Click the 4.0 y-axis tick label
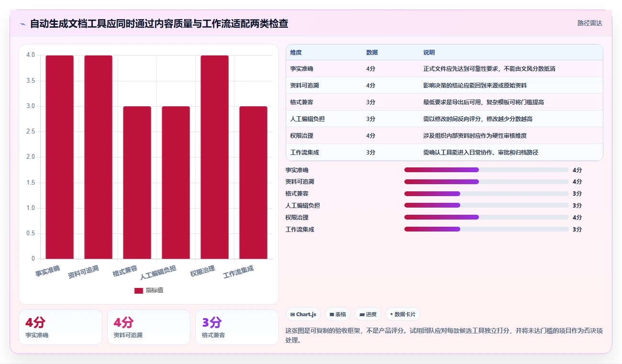The height and width of the screenshot is (364, 622). point(31,55)
